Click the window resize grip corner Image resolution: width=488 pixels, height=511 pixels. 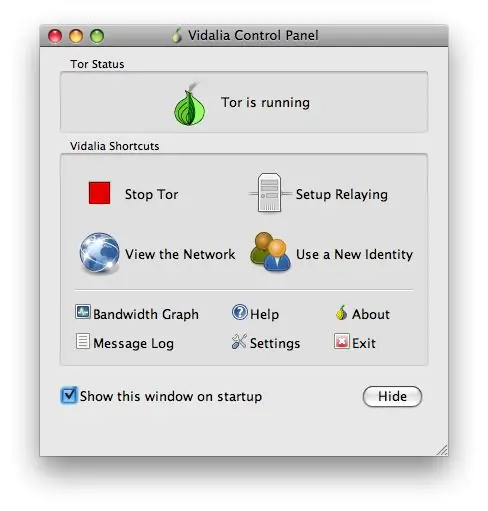(442, 450)
